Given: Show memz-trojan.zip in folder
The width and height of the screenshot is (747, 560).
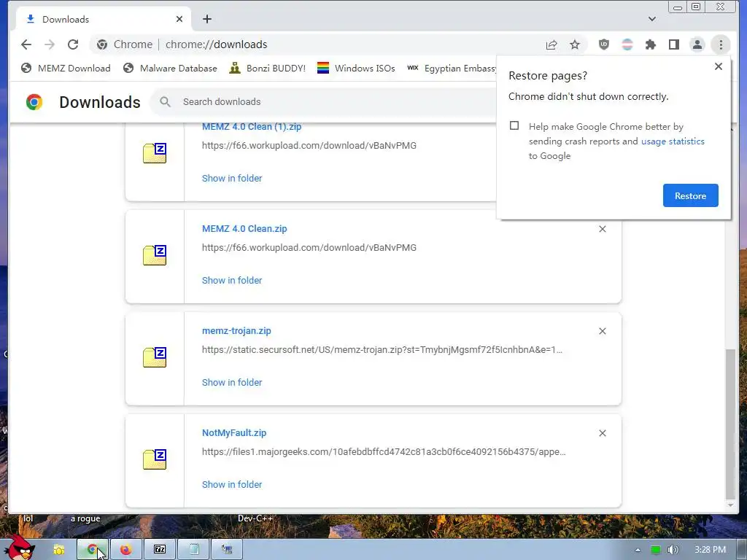Looking at the screenshot, I should (x=232, y=382).
